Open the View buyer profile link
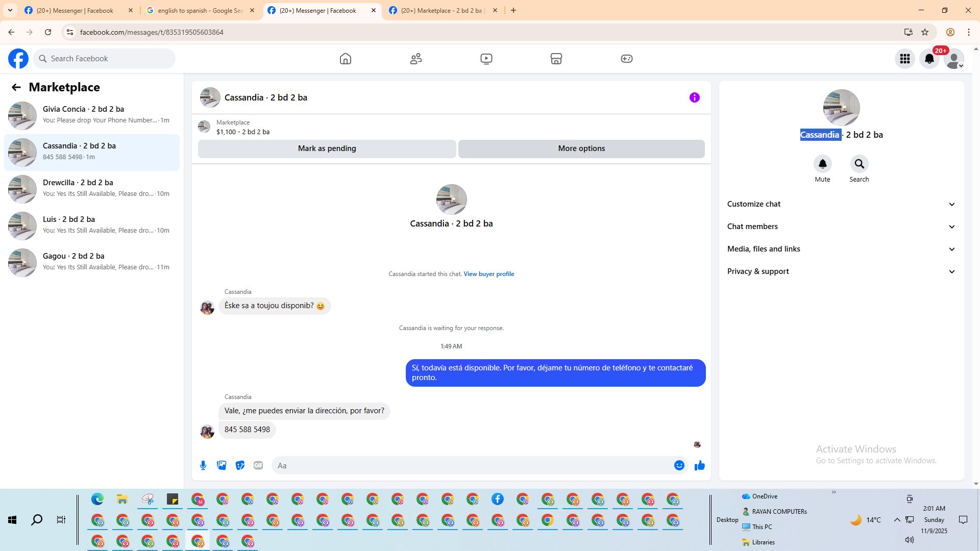The image size is (980, 551). click(488, 274)
